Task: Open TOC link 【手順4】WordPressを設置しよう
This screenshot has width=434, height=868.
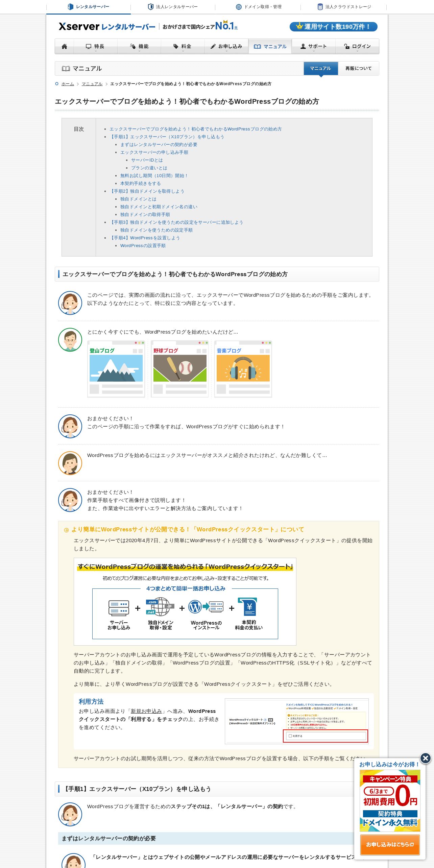Action: point(144,238)
